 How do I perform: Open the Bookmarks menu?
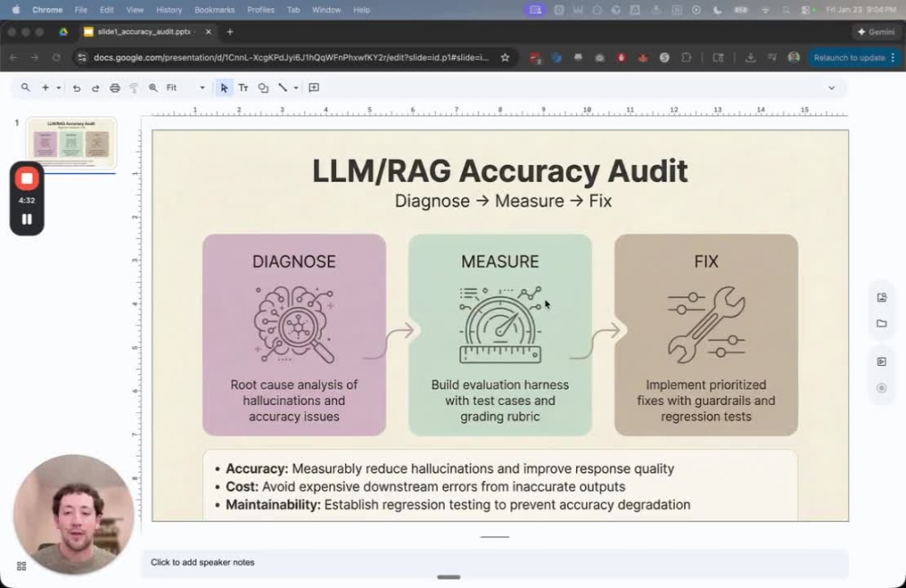click(x=215, y=10)
